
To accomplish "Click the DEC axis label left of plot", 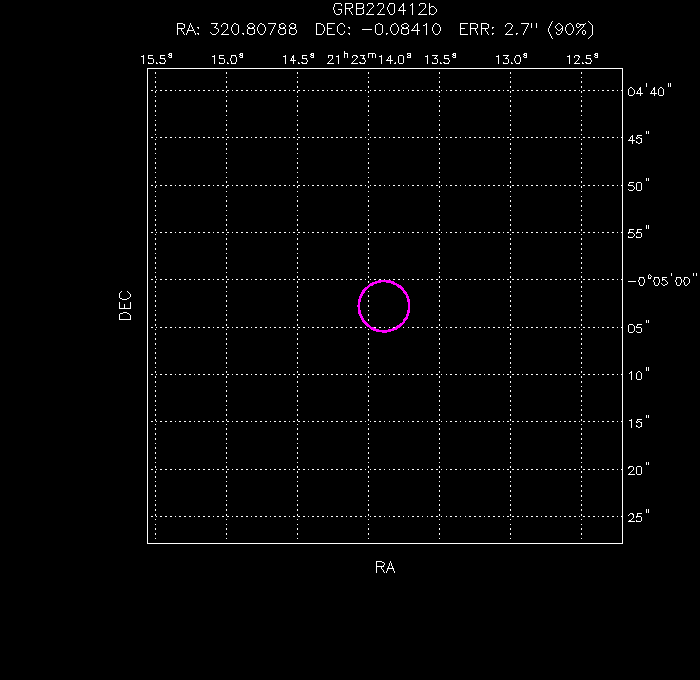I will tap(125, 305).
